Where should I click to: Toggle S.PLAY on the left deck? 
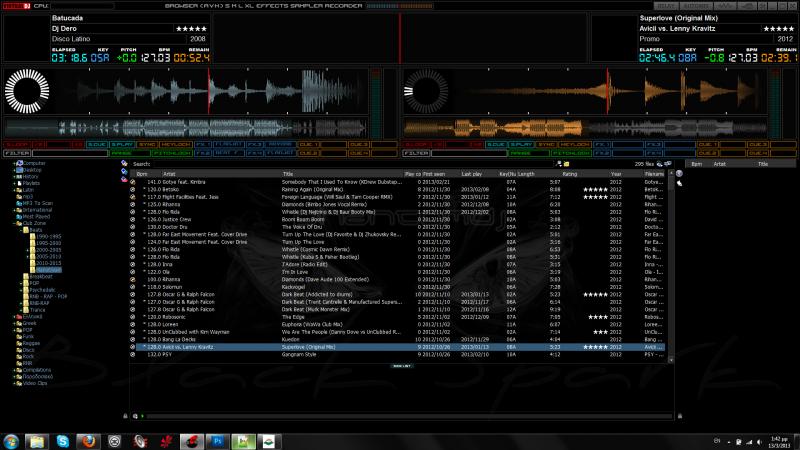click(122, 145)
